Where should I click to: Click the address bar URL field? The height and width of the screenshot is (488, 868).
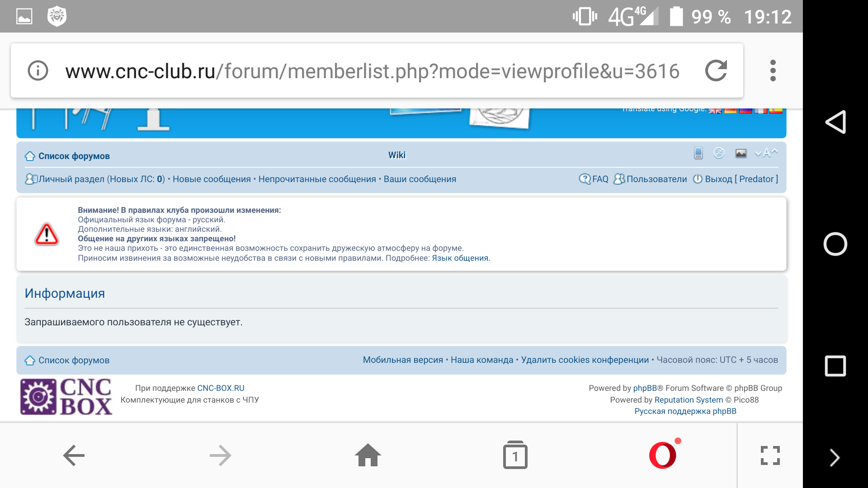tap(372, 71)
